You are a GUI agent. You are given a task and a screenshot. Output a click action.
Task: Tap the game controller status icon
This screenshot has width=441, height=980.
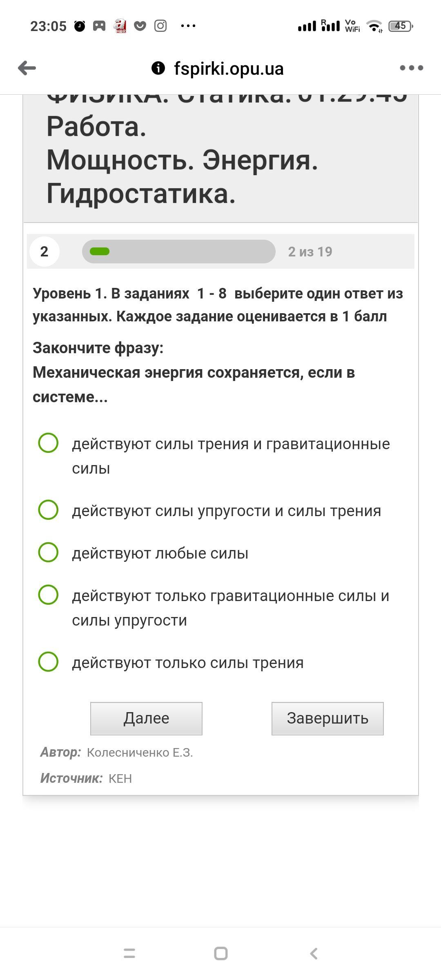click(x=99, y=26)
